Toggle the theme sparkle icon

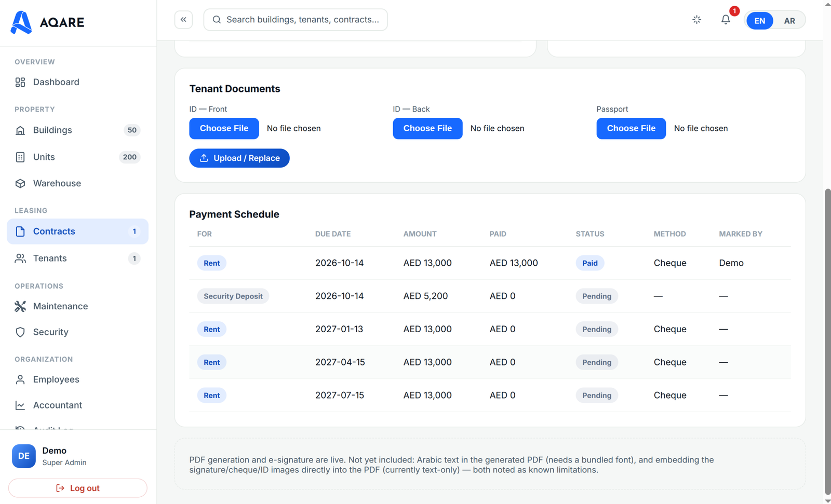pos(696,20)
